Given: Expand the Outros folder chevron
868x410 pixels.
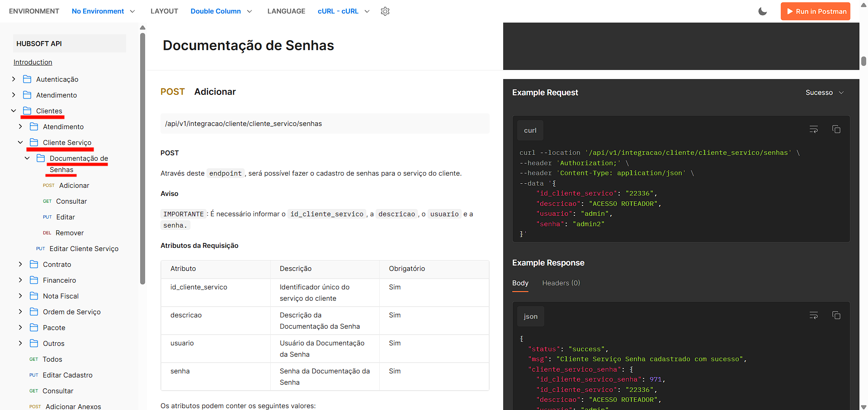Looking at the screenshot, I should point(20,343).
